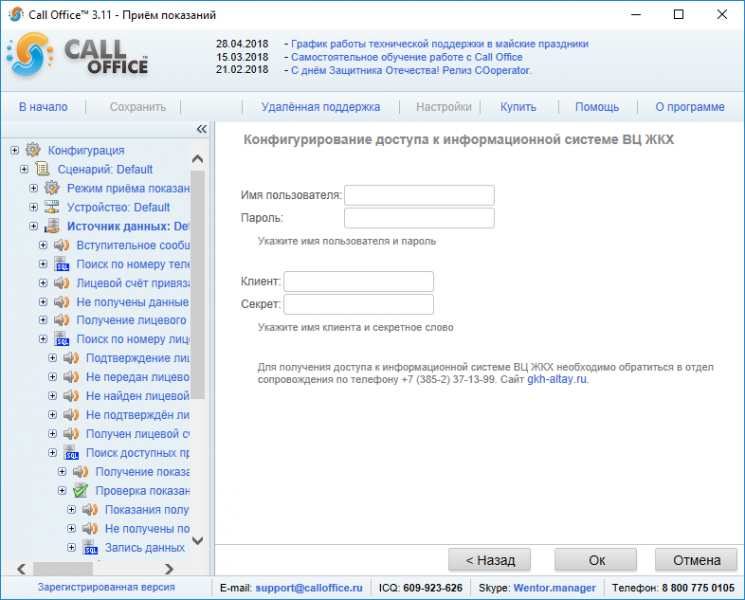Click tree horizontal scrollbar right arrow
Viewport: 745px width, 600px height.
point(169,569)
